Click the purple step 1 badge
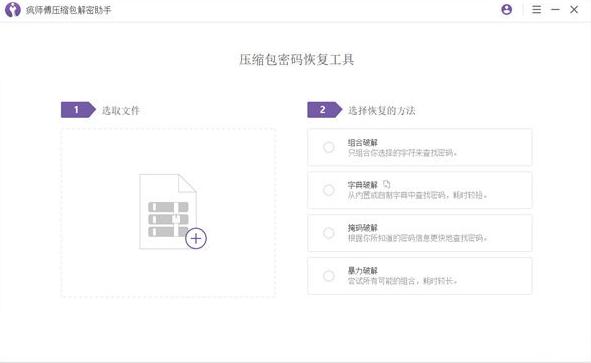The image size is (591, 363). click(x=78, y=110)
